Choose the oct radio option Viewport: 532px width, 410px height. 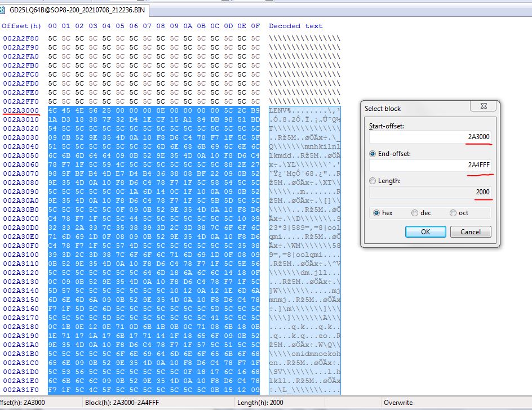pos(453,213)
